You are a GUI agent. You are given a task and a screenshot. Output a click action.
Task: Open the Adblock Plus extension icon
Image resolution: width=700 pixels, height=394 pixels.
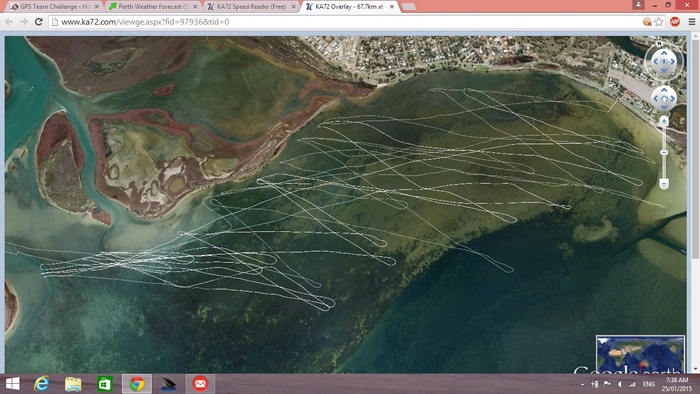click(x=675, y=21)
